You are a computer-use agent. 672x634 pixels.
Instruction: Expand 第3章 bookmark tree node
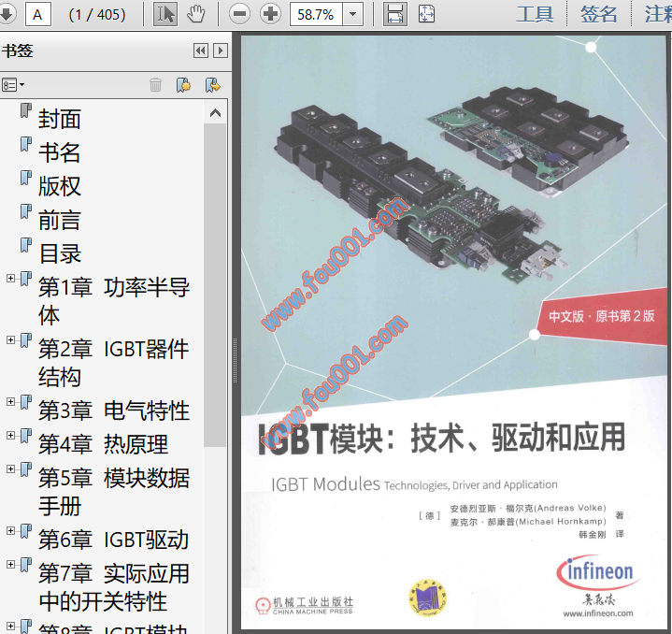coord(10,402)
